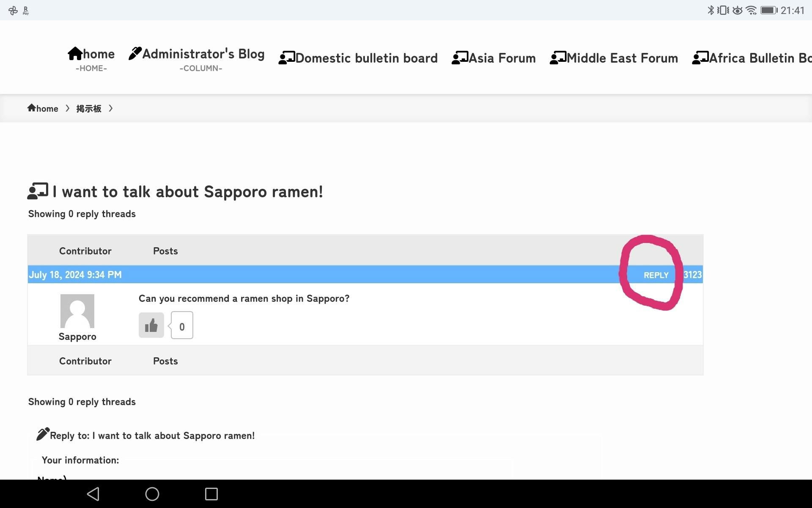
Task: Click REPLY link on the post
Action: pos(656,275)
